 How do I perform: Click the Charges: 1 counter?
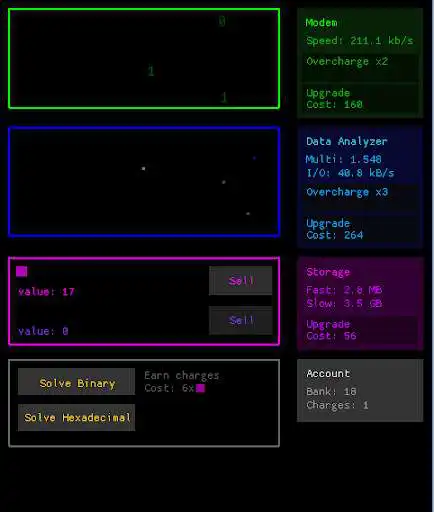click(x=337, y=405)
